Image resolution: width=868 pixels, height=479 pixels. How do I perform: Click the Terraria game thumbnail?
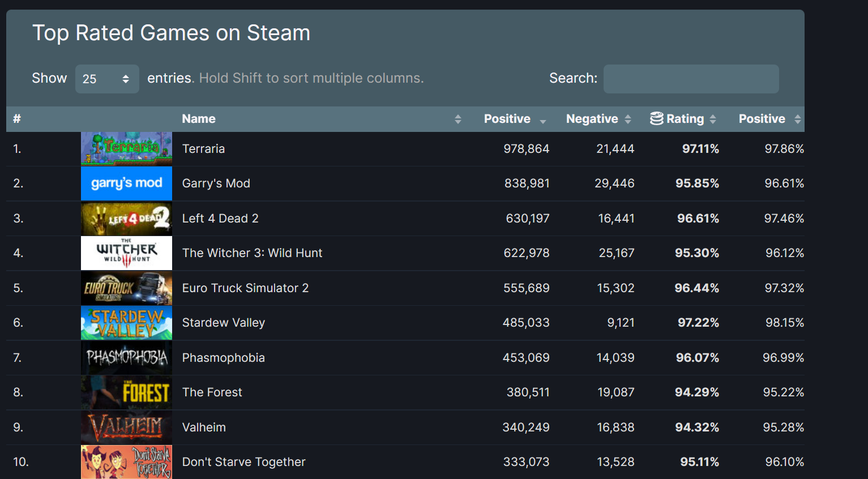point(126,149)
